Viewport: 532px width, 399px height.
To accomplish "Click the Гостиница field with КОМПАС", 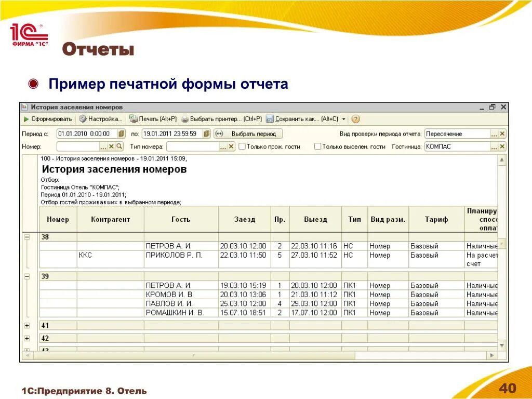I will coord(457,147).
